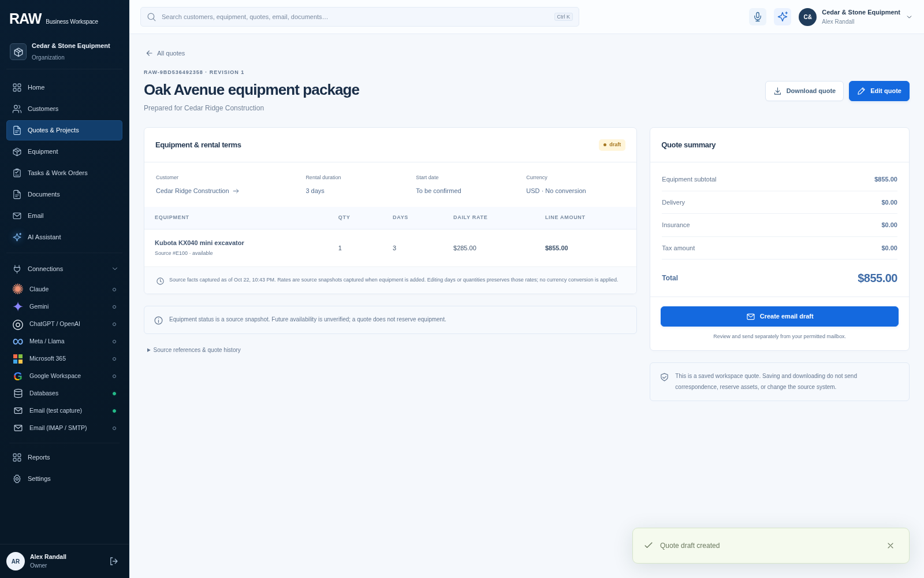Image resolution: width=924 pixels, height=578 pixels.
Task: Open Email (IMAP / SMTP) connection
Action: (65, 428)
